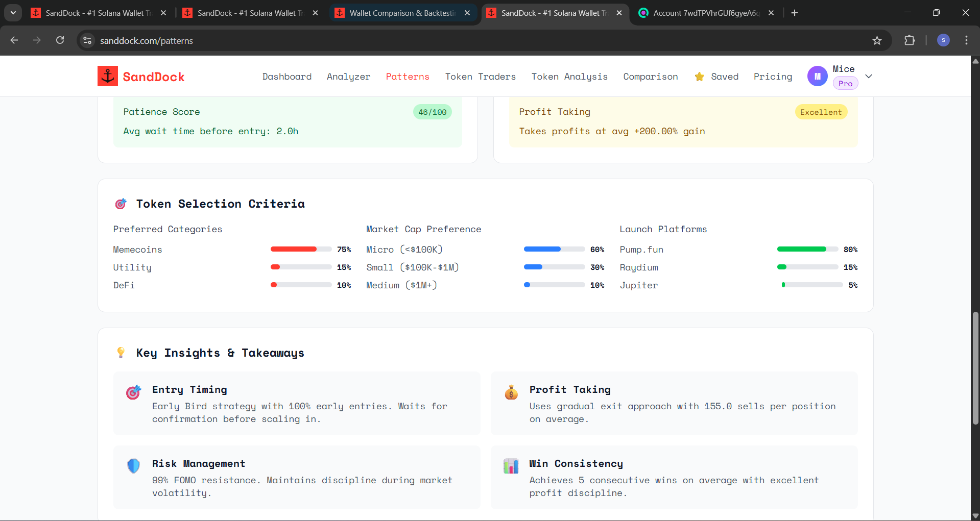Click the Memecoins 75% progress bar

click(x=301, y=249)
